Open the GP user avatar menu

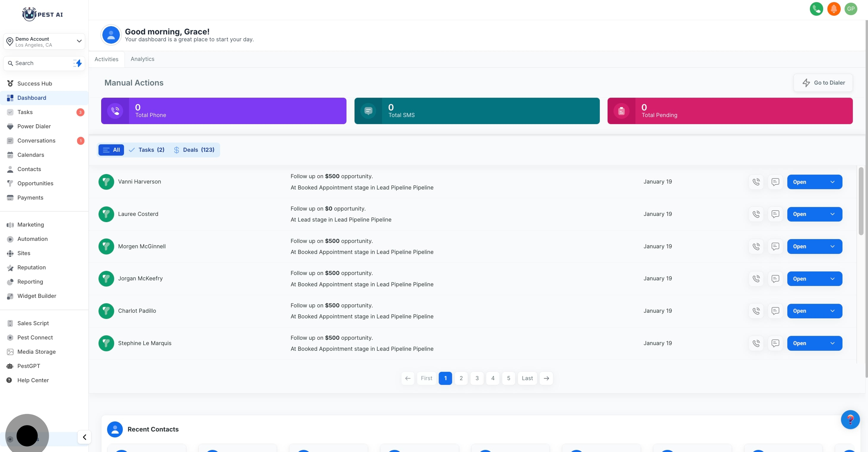[851, 9]
